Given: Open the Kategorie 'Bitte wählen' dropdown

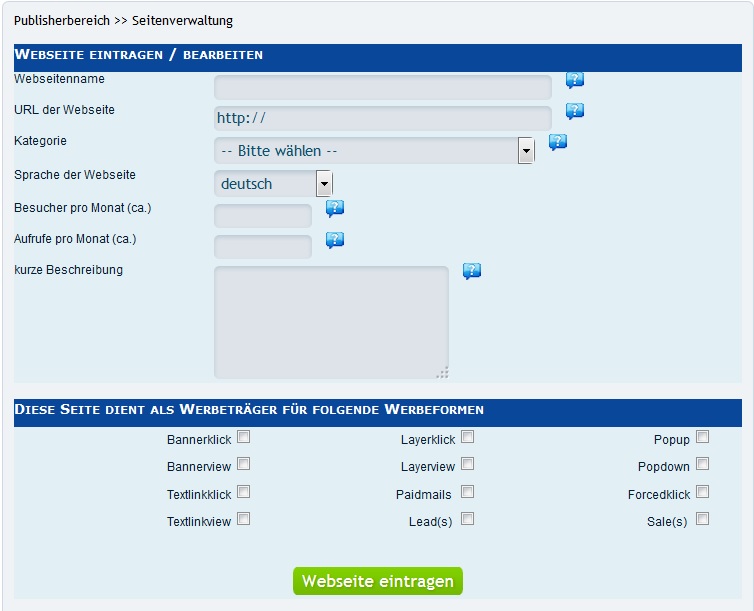Looking at the screenshot, I should (x=374, y=151).
